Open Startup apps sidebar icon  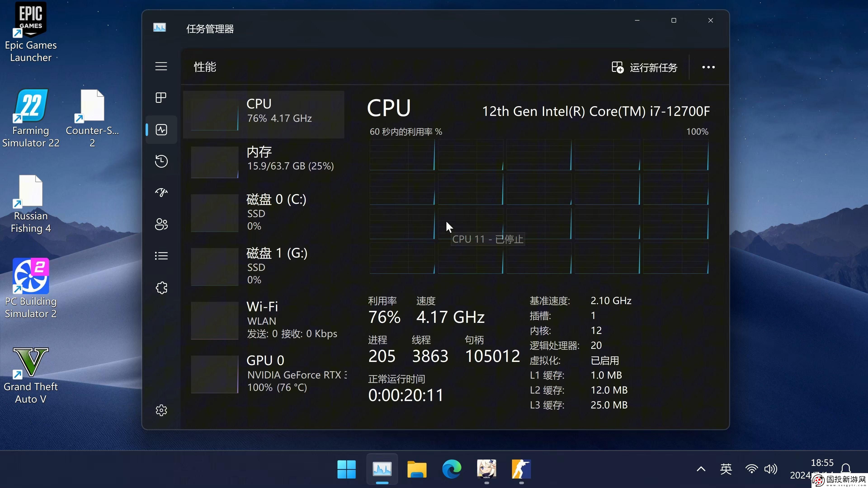point(161,193)
